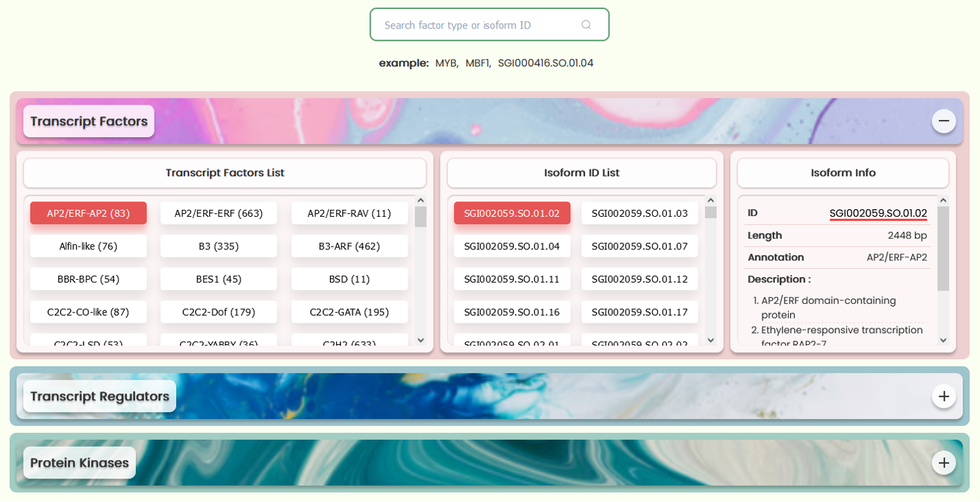Pick isoform SGI002059.SO.01.17
The height and width of the screenshot is (502, 980).
click(640, 312)
